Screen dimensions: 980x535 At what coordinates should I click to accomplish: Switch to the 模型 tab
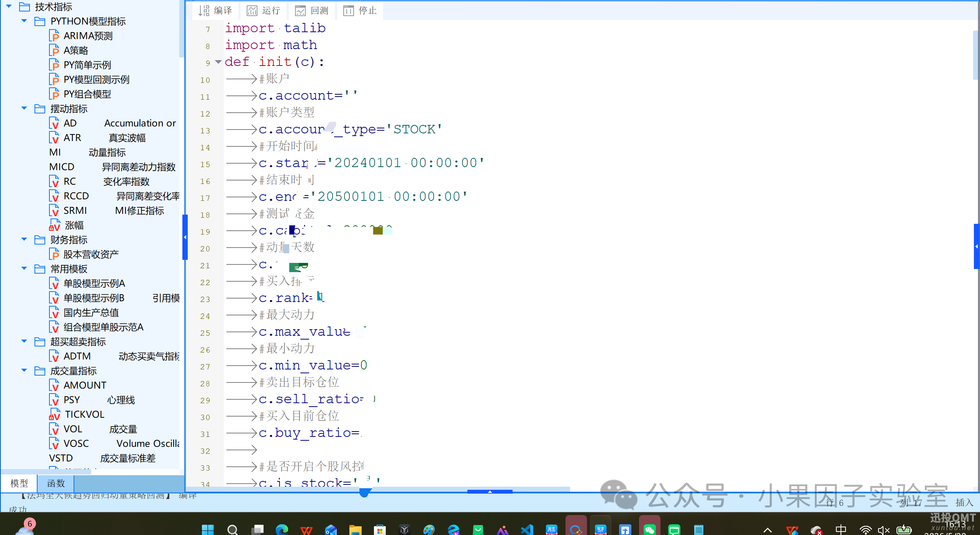click(x=19, y=483)
